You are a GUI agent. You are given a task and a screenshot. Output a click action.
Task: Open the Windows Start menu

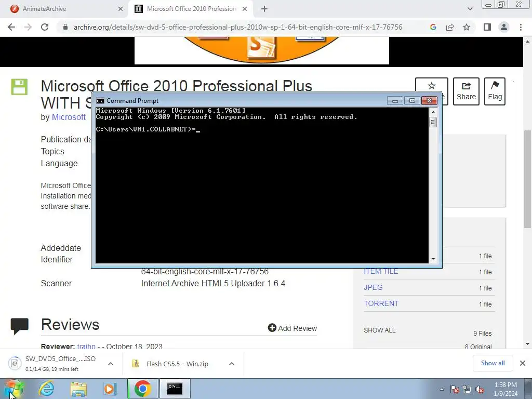(x=14, y=389)
